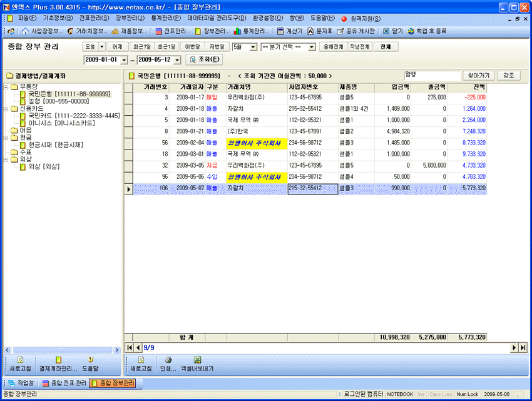Open start date 2009-01-01 dropdown
The image size is (532, 401).
point(124,60)
